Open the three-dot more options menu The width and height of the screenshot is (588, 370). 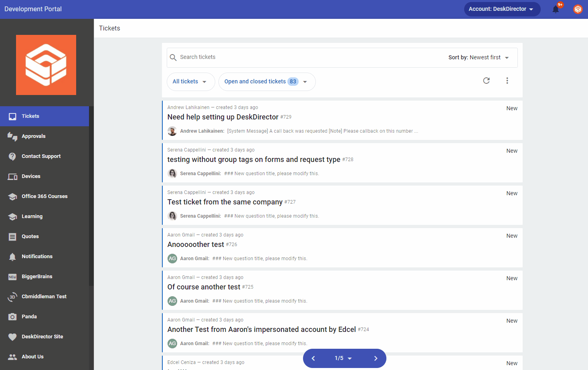pyautogui.click(x=507, y=81)
